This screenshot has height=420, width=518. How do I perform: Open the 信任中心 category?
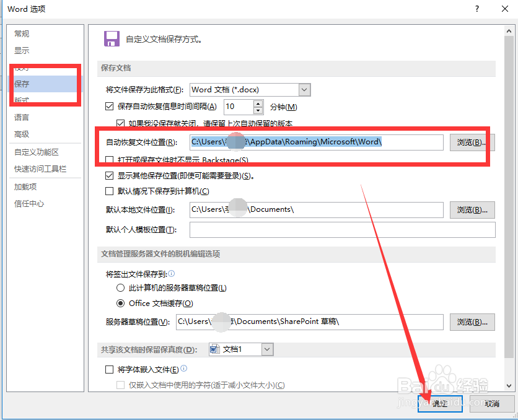click(29, 203)
